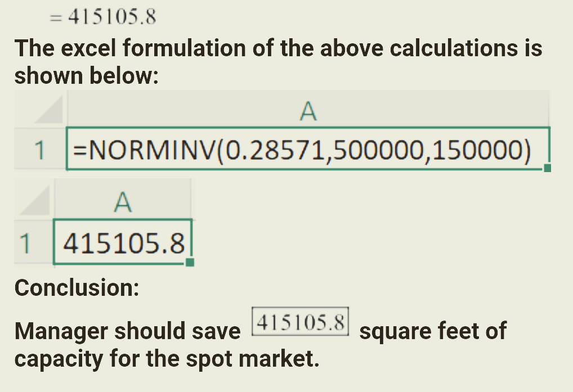Click the "Conclusion:" heading
The height and width of the screenshot is (392, 573).
tap(77, 287)
